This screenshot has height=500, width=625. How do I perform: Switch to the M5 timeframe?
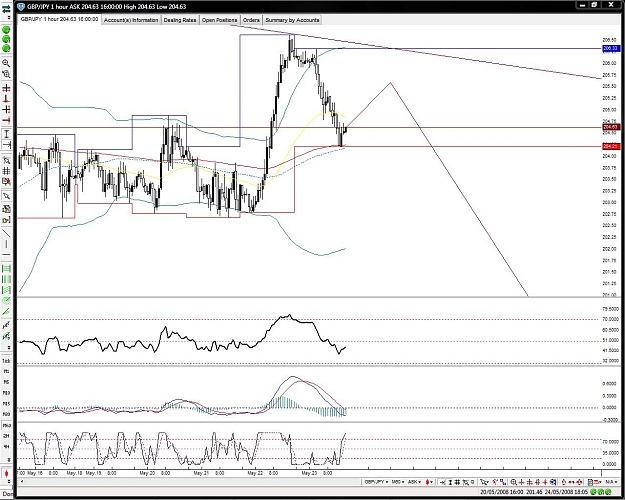pyautogui.click(x=6, y=382)
